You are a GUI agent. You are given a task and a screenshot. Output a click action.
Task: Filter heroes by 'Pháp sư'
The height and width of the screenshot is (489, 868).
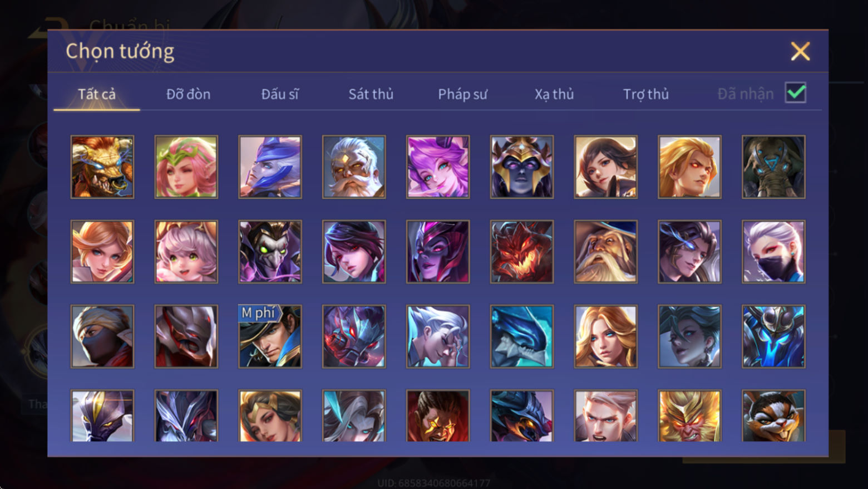(462, 94)
